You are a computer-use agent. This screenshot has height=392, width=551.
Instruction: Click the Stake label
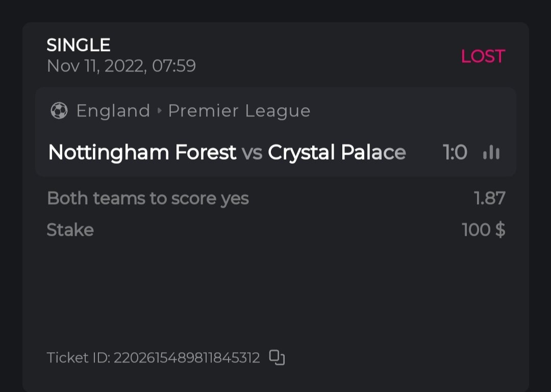tap(70, 230)
